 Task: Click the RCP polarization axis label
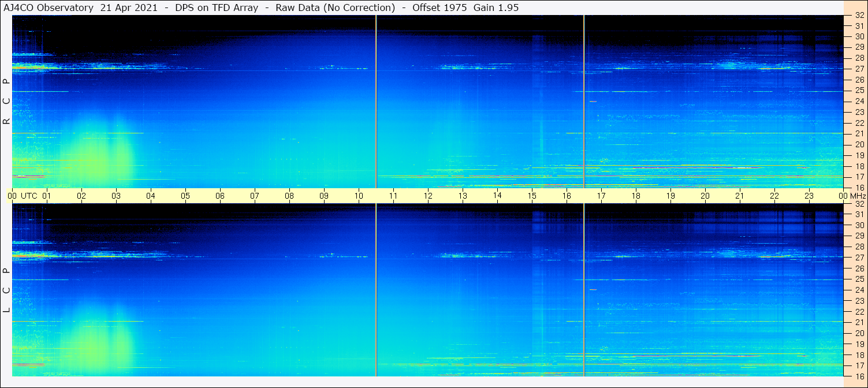(x=6, y=102)
